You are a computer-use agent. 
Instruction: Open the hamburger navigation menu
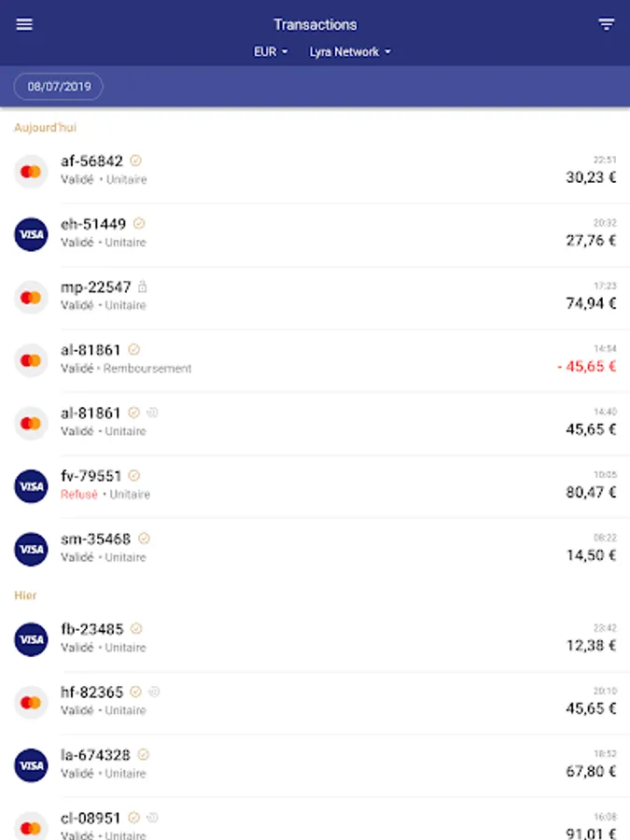[x=24, y=24]
